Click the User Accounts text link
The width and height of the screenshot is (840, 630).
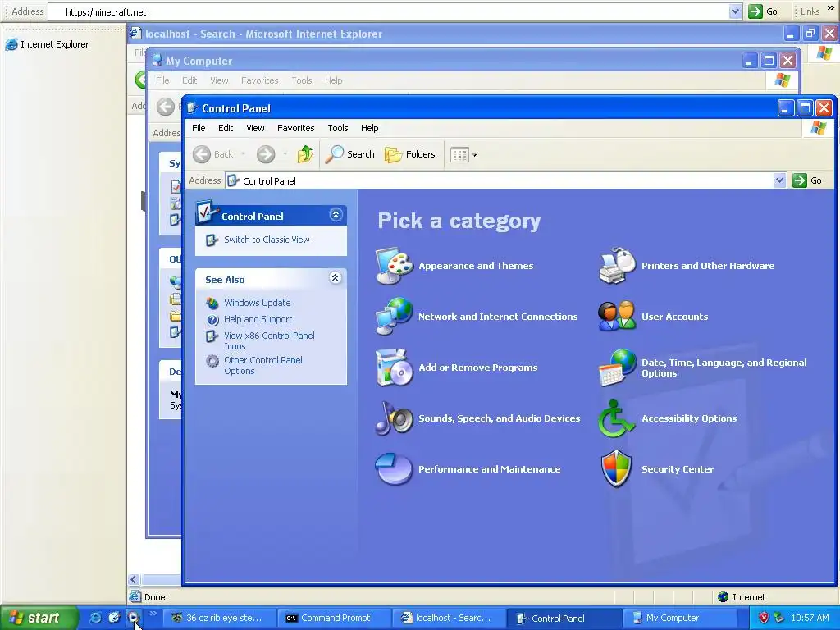pos(674,317)
